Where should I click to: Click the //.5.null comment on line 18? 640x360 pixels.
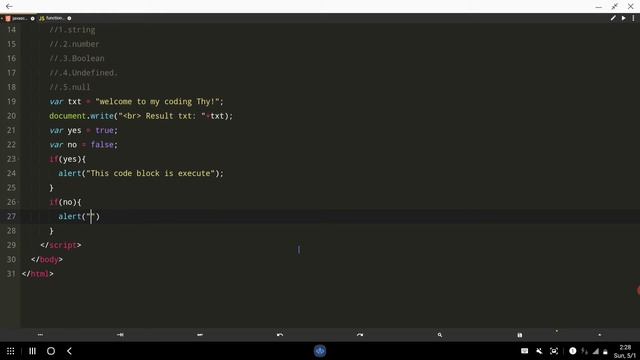[x=70, y=87]
